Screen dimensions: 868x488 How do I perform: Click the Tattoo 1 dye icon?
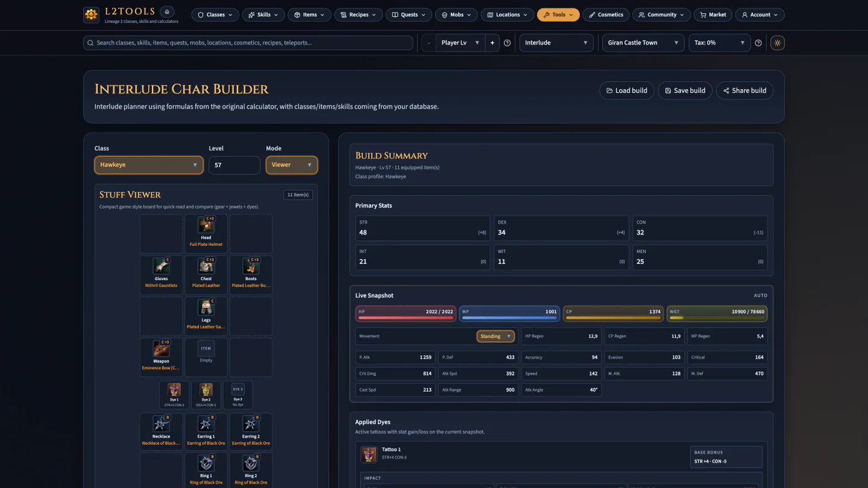(369, 454)
